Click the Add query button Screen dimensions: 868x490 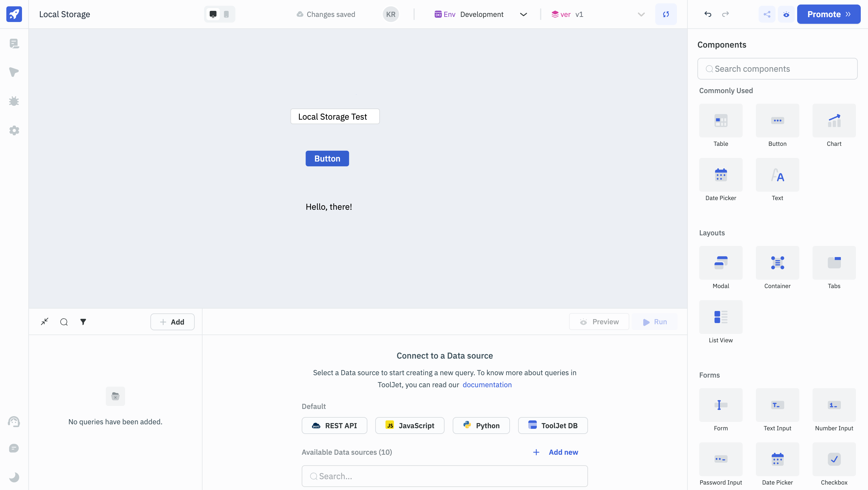[172, 322]
